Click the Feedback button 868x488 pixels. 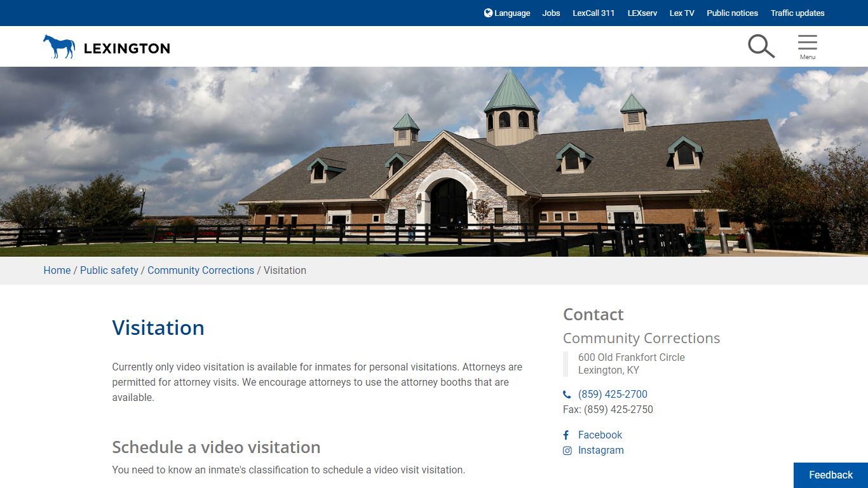click(x=831, y=475)
